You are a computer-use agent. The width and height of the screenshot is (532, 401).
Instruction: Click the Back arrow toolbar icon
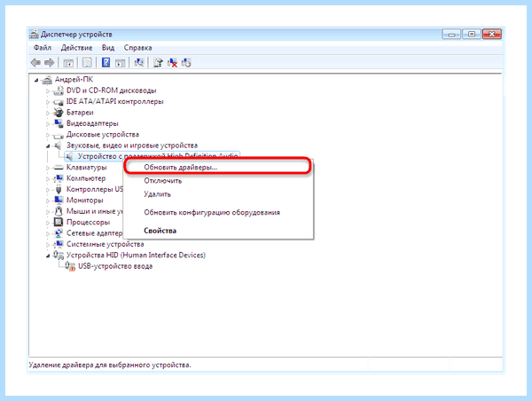35,63
